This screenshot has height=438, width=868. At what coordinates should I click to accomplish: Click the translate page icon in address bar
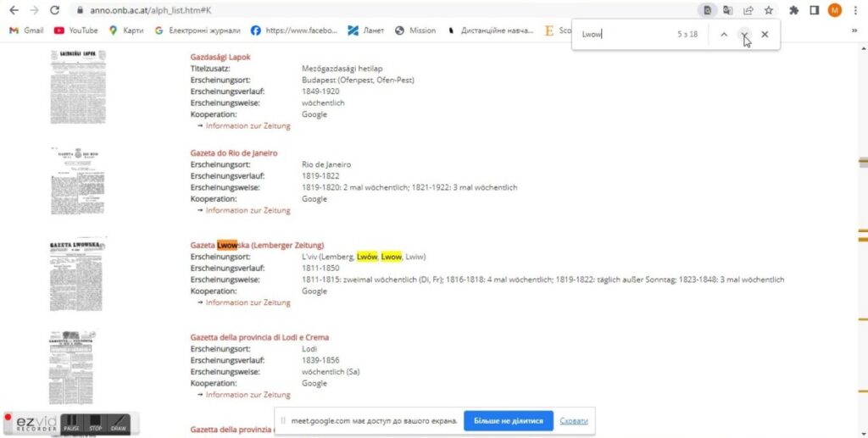[x=728, y=10]
